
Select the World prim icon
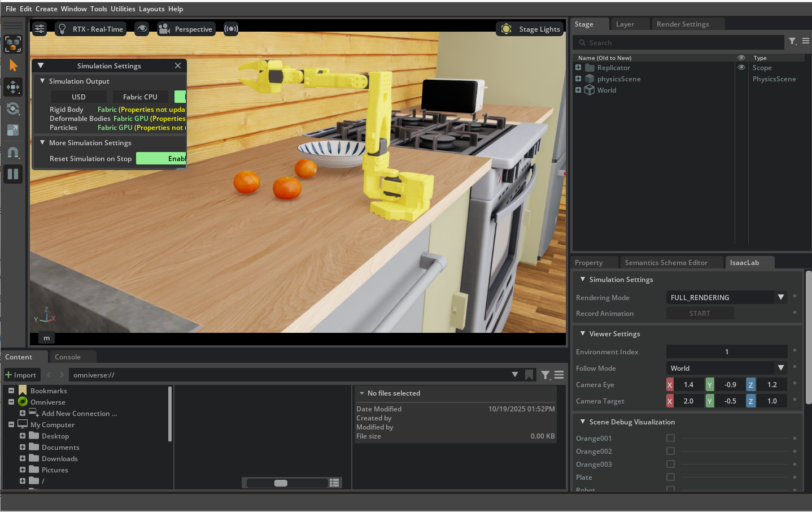coord(590,90)
